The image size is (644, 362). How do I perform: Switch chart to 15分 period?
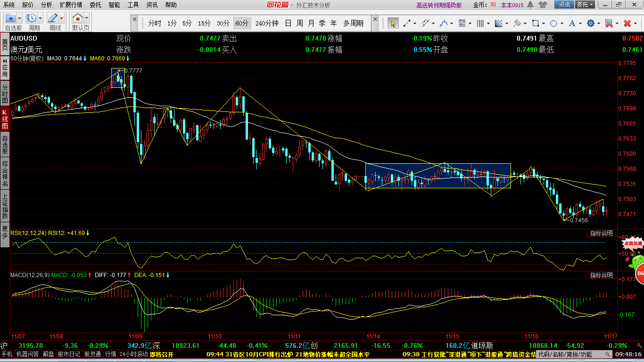[204, 23]
